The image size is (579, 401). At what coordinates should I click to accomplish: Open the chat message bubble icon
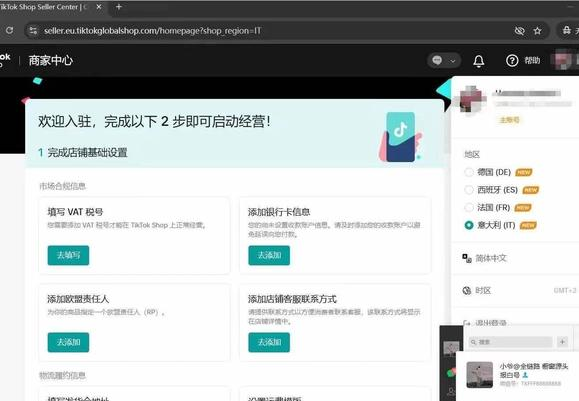pyautogui.click(x=438, y=60)
